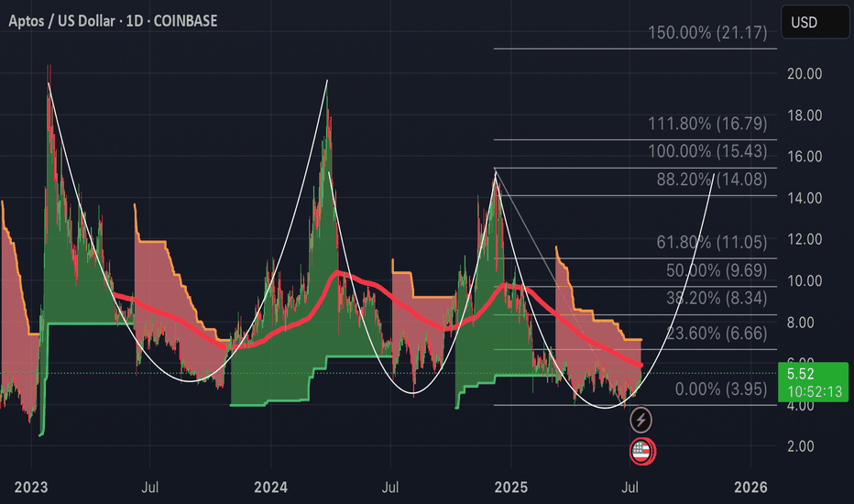Select the 88.20% (14.08) Fibonacci level
The height and width of the screenshot is (504, 854).
[x=710, y=181]
